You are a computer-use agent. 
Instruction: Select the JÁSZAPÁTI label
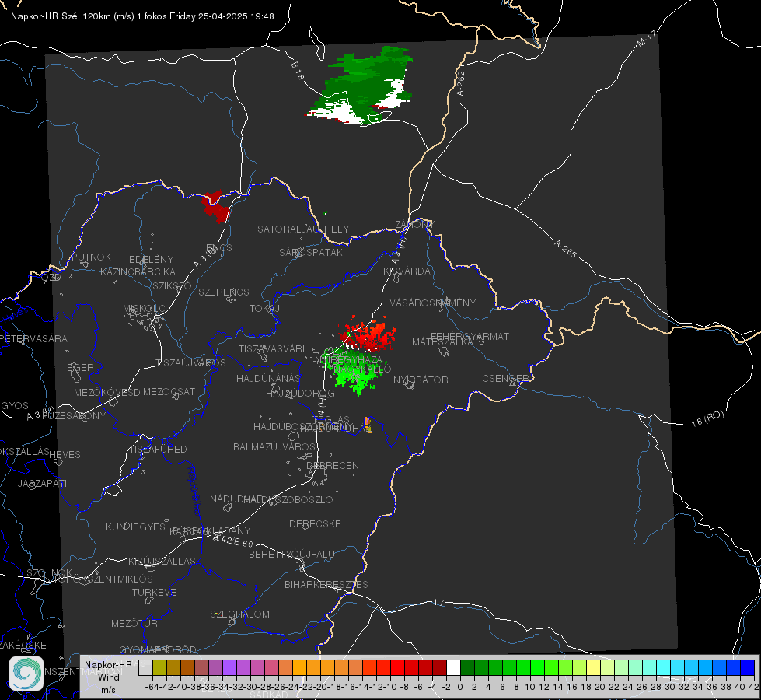42,483
